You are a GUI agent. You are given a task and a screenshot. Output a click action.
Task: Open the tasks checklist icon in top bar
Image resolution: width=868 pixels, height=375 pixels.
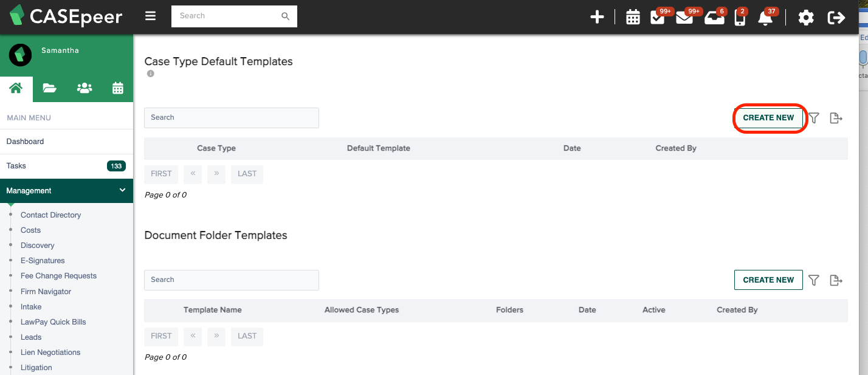[x=658, y=18]
